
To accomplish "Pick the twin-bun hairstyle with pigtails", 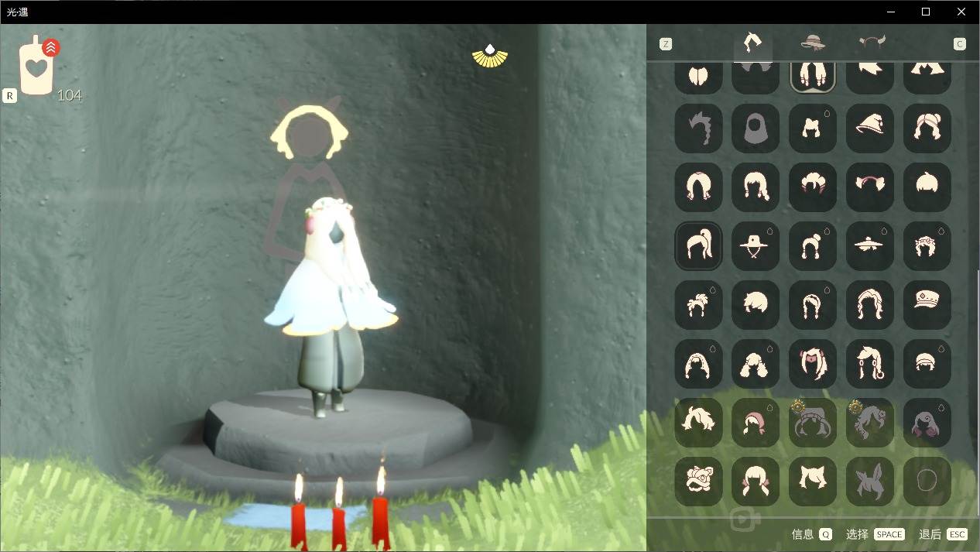I will pos(927,129).
